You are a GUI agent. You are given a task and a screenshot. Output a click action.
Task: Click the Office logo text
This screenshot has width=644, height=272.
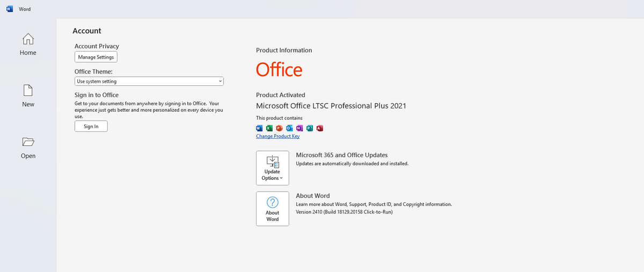pos(279,70)
